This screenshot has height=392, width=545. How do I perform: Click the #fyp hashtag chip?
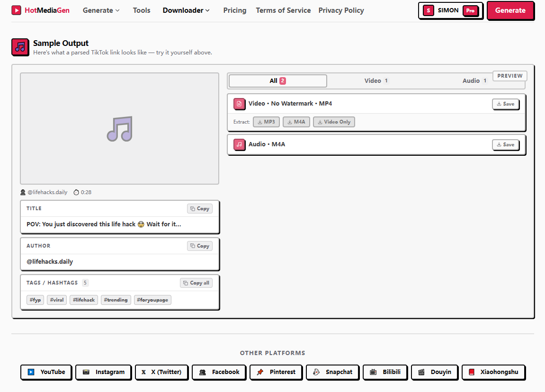pos(36,300)
